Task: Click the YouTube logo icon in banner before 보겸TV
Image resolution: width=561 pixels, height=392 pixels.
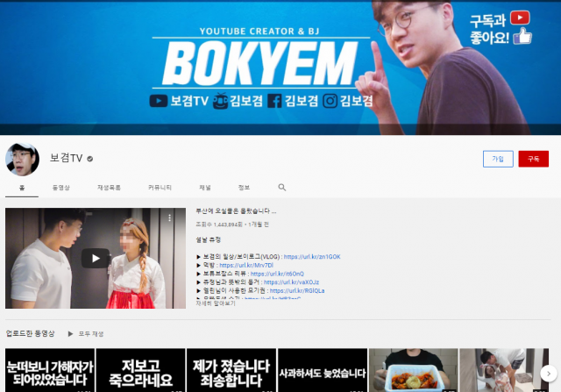Action: (159, 101)
